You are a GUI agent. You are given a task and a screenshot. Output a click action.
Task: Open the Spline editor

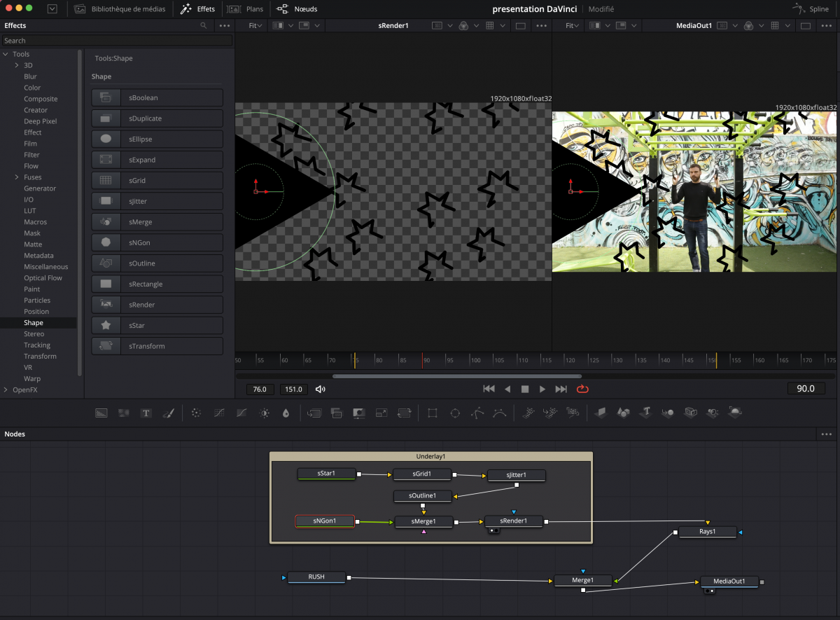point(811,9)
